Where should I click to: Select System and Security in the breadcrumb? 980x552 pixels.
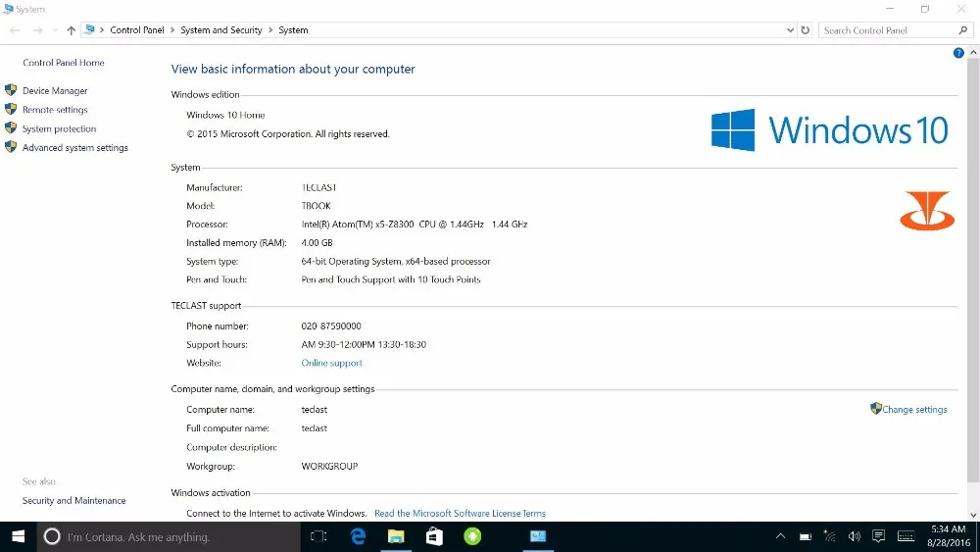(221, 30)
